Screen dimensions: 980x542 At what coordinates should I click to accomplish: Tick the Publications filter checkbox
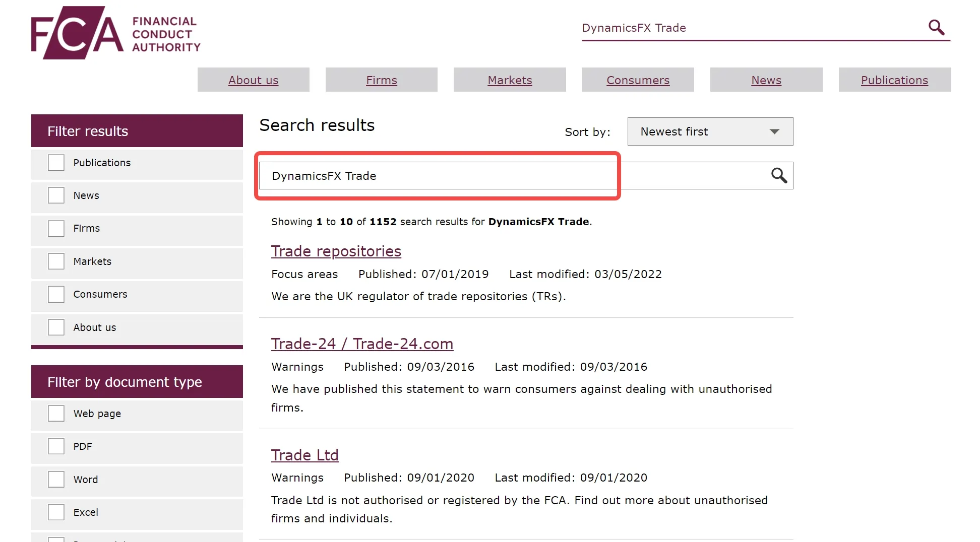pyautogui.click(x=56, y=163)
